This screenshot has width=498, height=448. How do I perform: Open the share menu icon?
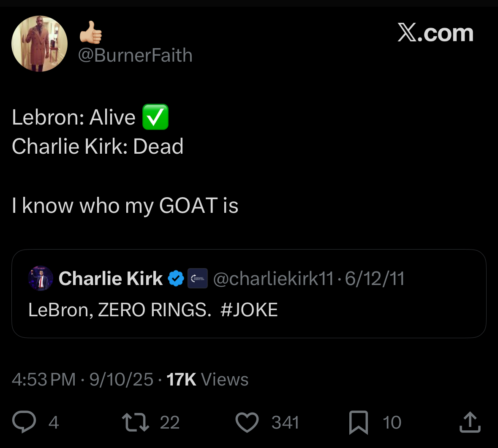(470, 422)
